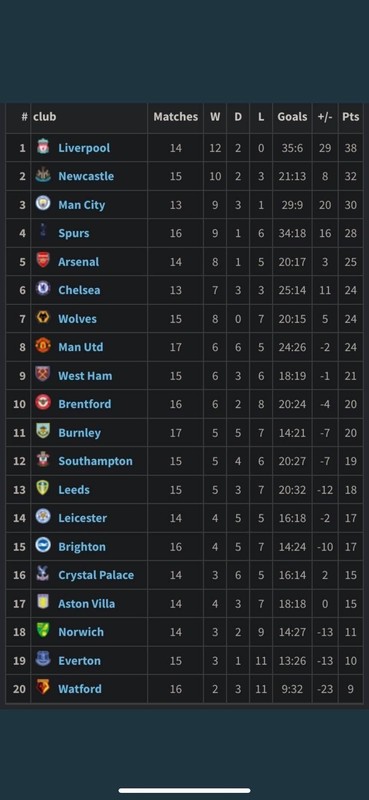Sort table by Pts column header
Image resolution: width=369 pixels, height=800 pixels.
(x=351, y=116)
